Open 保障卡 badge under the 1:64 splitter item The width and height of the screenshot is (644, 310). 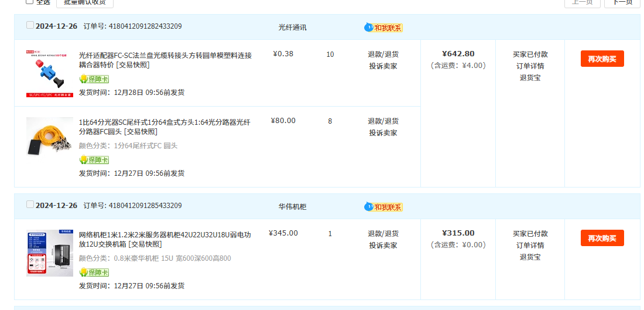click(x=94, y=160)
